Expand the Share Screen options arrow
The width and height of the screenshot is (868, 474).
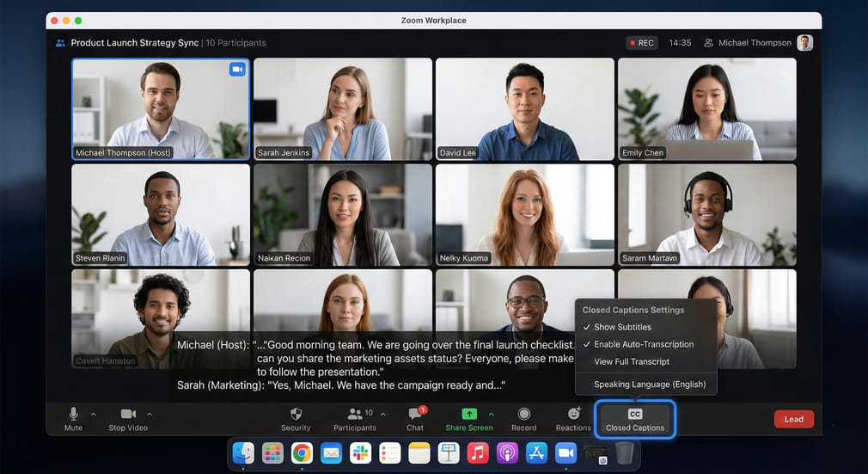tap(491, 414)
